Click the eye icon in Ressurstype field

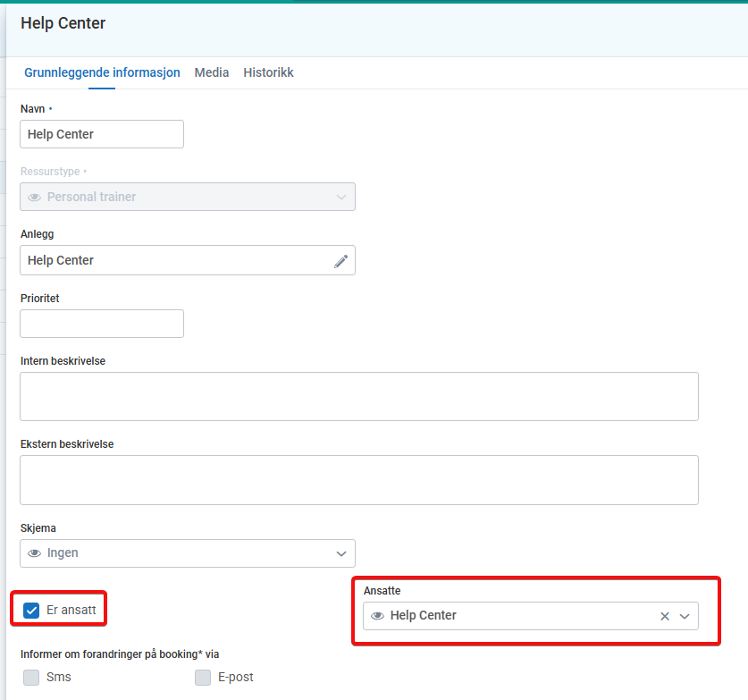(34, 197)
